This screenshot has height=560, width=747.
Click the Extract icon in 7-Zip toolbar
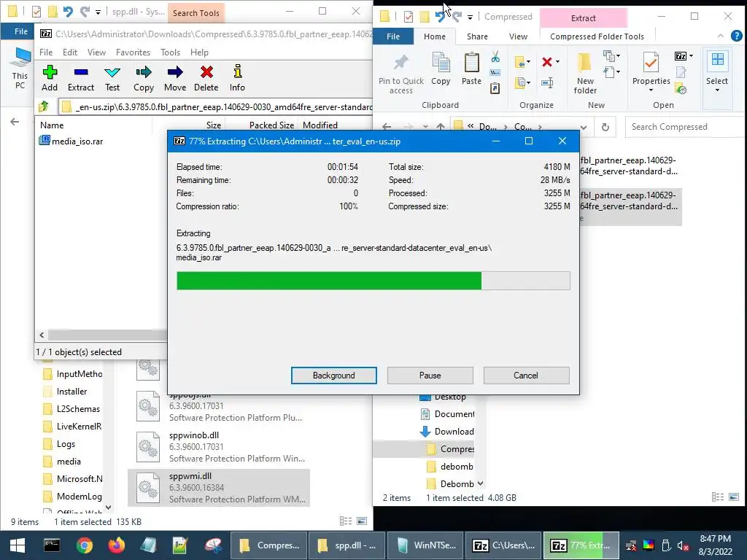81,72
